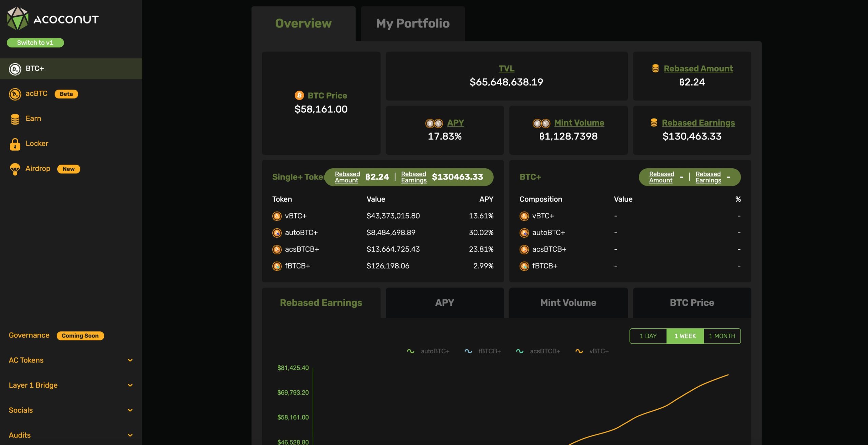Screen dimensions: 868x445
Task: Toggle the vBTC+ orange legend line
Action: tap(592, 351)
